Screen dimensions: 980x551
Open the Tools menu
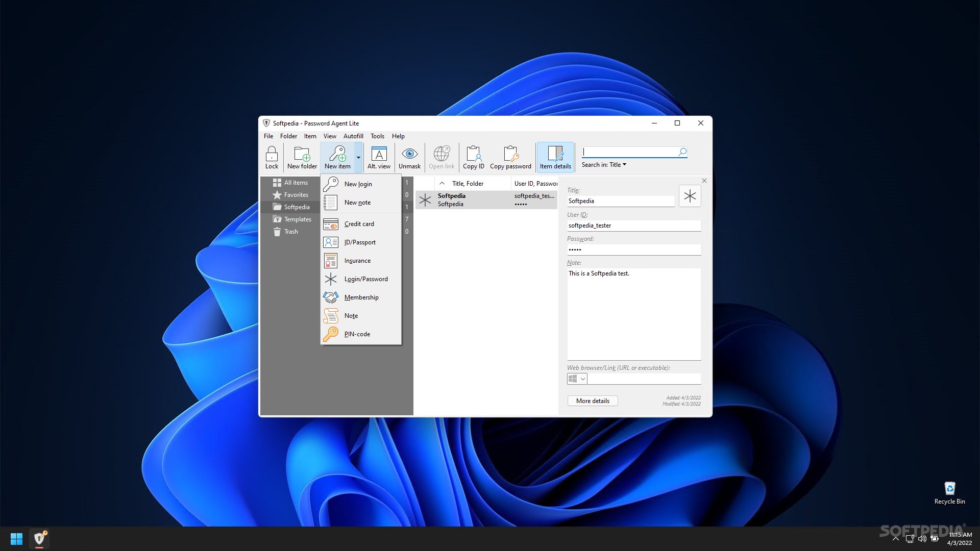(x=377, y=136)
